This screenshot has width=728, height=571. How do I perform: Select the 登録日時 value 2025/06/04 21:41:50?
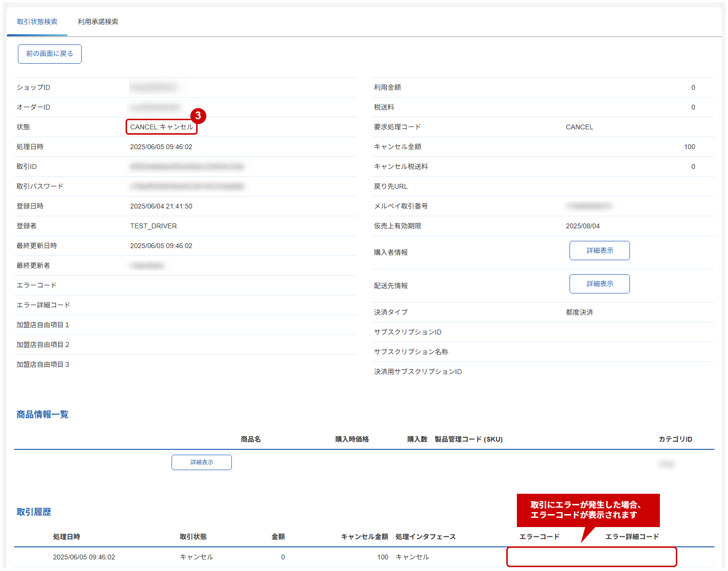[x=161, y=206]
